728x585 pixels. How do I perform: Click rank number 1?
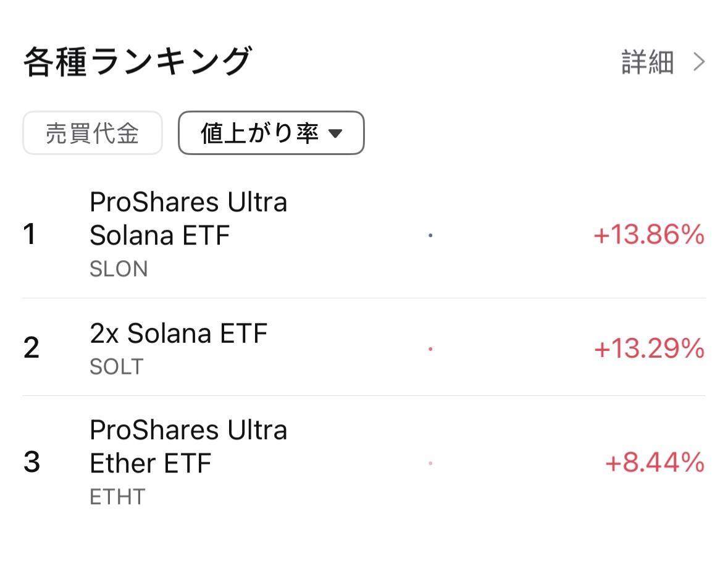30,234
